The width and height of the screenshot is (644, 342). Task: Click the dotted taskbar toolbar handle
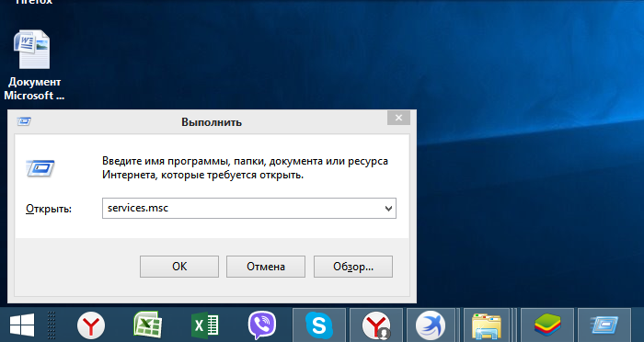(x=51, y=325)
